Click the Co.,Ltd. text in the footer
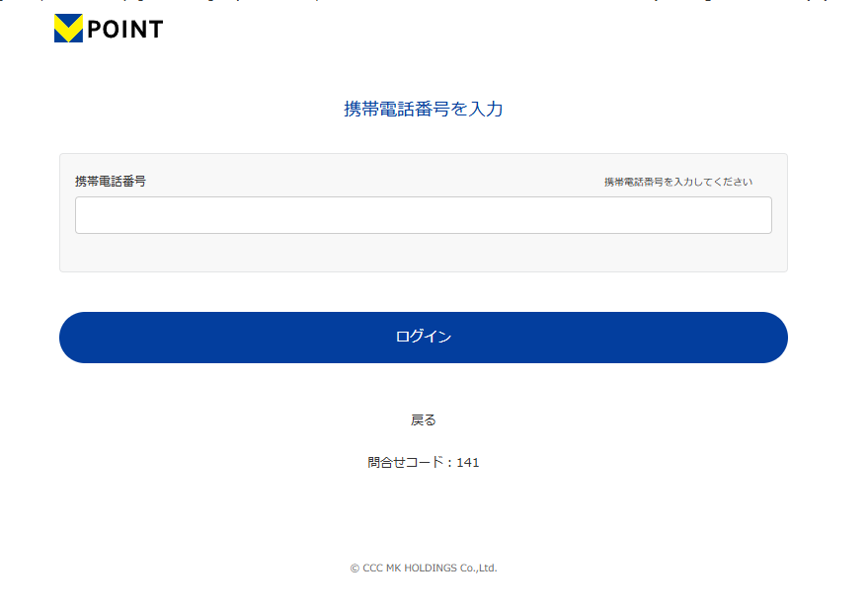 [476, 569]
